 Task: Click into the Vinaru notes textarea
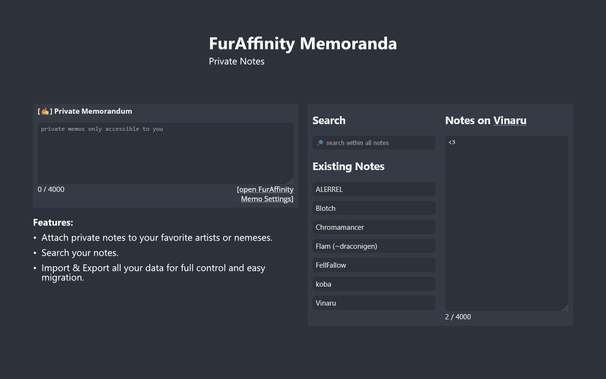(x=507, y=224)
